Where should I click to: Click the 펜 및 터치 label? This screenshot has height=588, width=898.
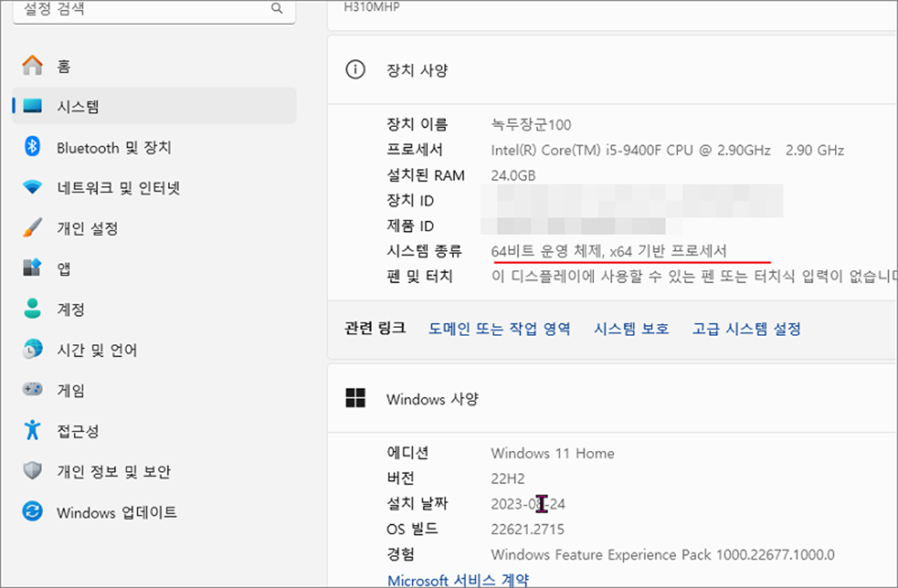pos(420,276)
